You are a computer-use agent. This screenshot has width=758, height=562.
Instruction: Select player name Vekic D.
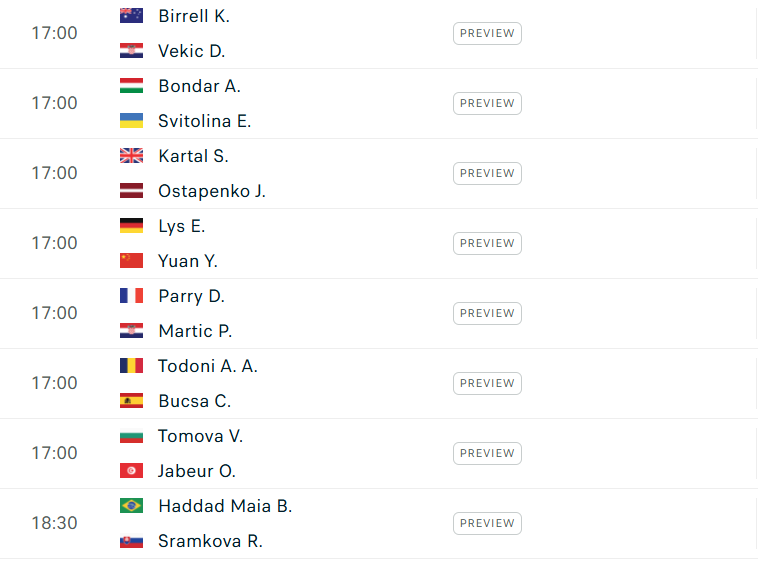192,51
